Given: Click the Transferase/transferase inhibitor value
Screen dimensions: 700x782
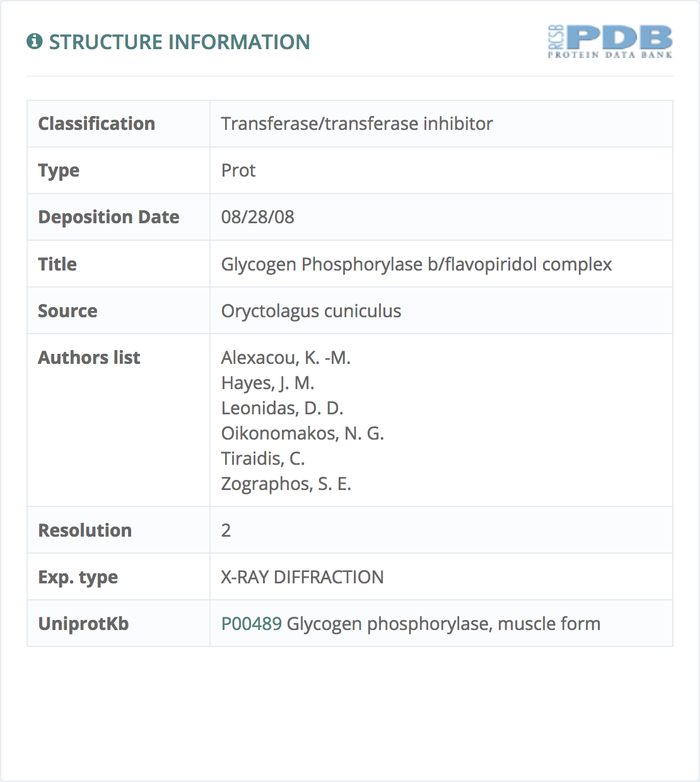Looking at the screenshot, I should (x=357, y=124).
